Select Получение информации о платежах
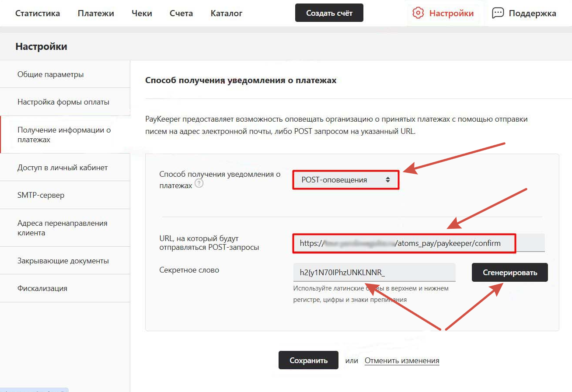 click(x=65, y=135)
